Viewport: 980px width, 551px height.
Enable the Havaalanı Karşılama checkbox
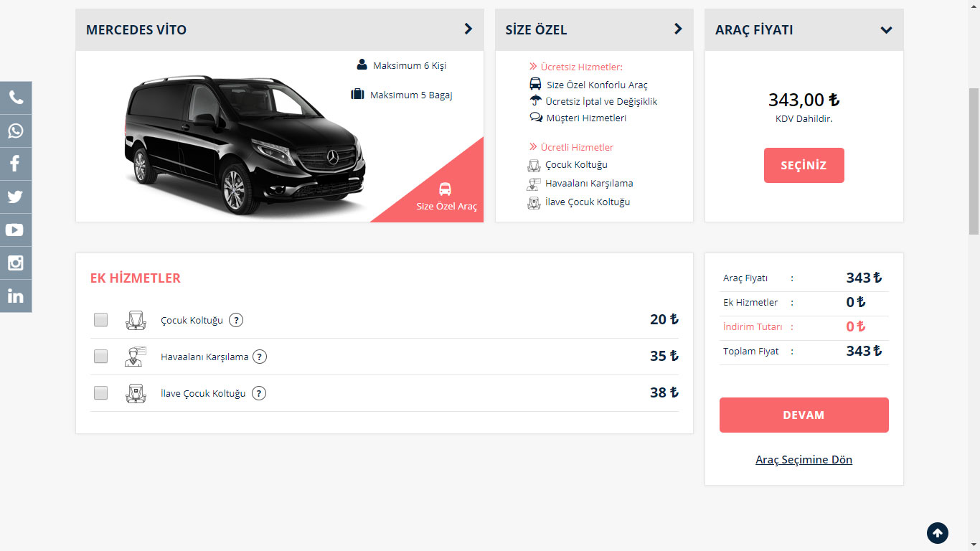(100, 356)
